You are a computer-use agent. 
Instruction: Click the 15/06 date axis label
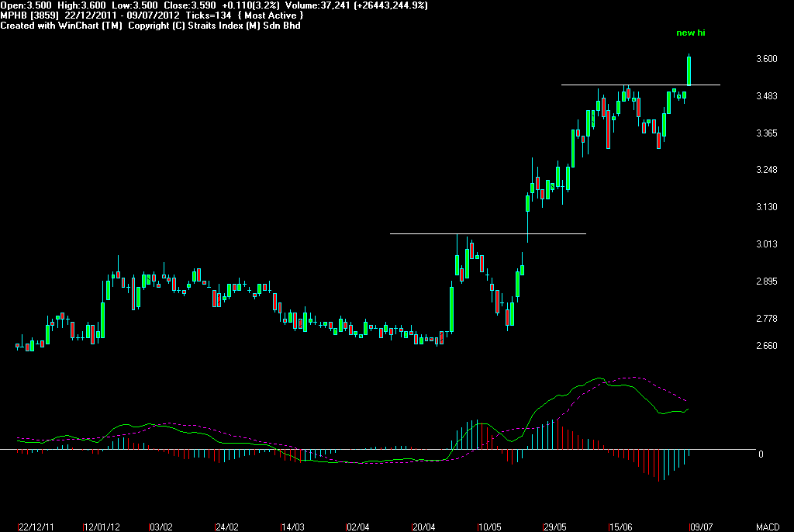pos(620,527)
